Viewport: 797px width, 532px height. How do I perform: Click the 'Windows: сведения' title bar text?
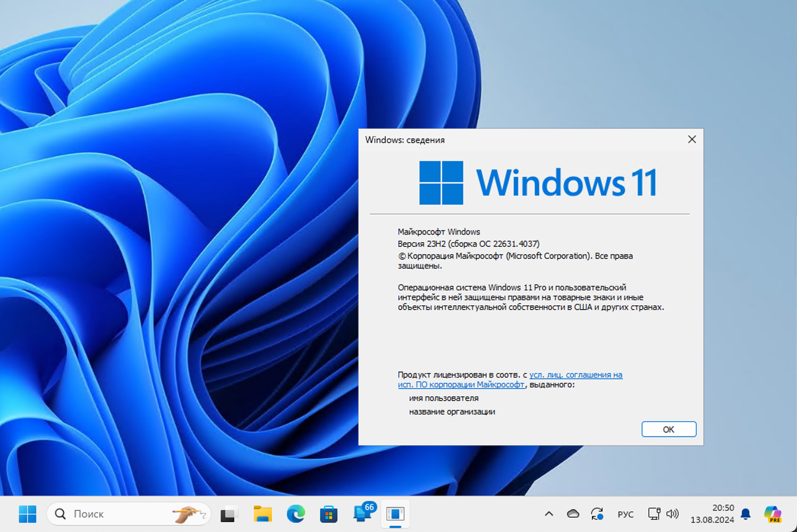pyautogui.click(x=405, y=140)
